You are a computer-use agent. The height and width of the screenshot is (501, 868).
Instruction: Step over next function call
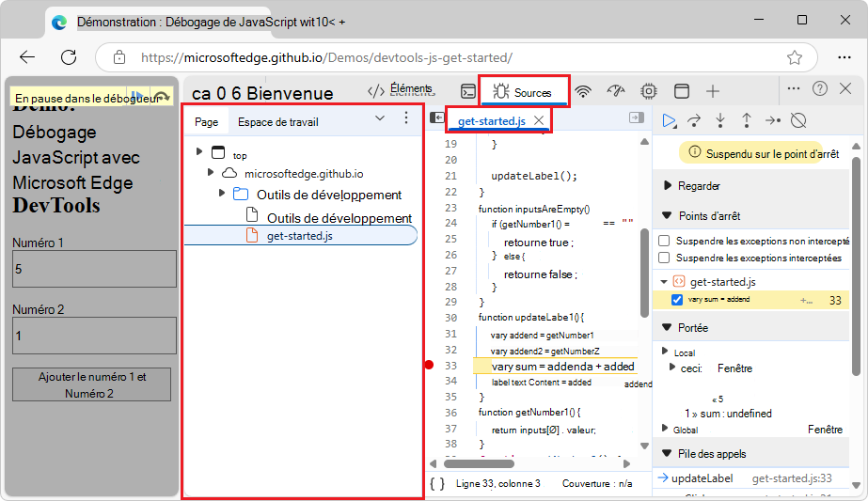click(694, 120)
